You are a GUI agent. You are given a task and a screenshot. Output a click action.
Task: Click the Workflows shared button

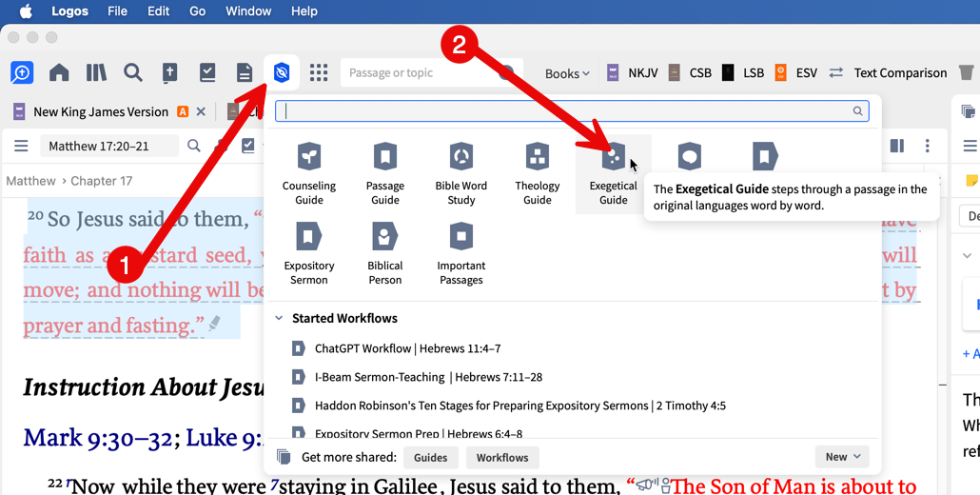[502, 458]
